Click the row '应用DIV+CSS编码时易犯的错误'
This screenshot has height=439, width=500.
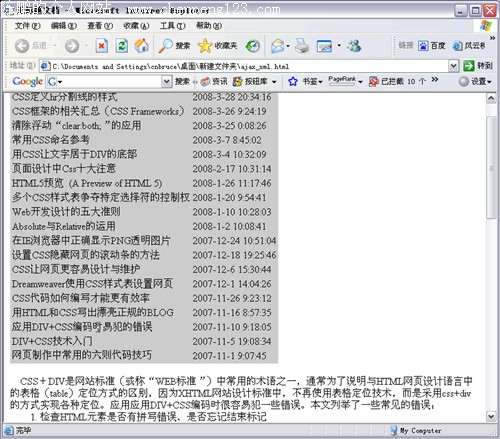[144, 327]
